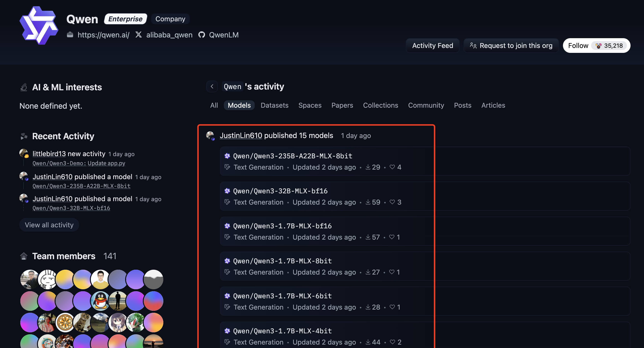Click the Company label badge
The width and height of the screenshot is (644, 348).
170,19
